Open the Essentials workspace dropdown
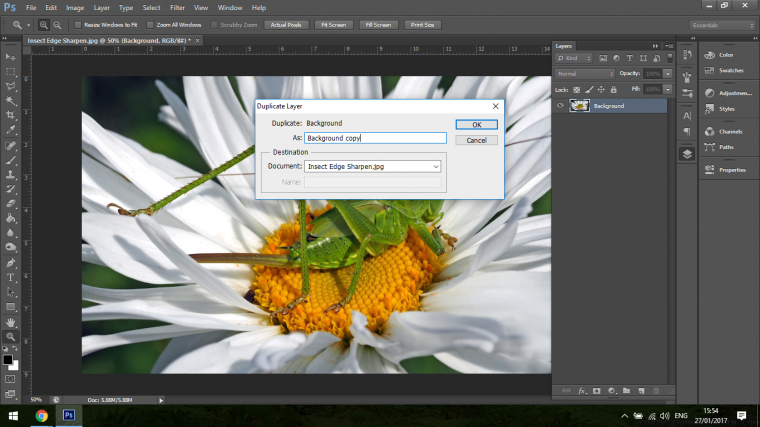760x427 pixels. coord(722,25)
